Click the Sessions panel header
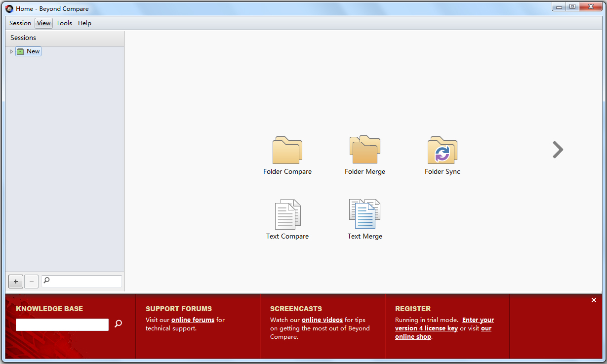The image size is (607, 364). (65, 38)
